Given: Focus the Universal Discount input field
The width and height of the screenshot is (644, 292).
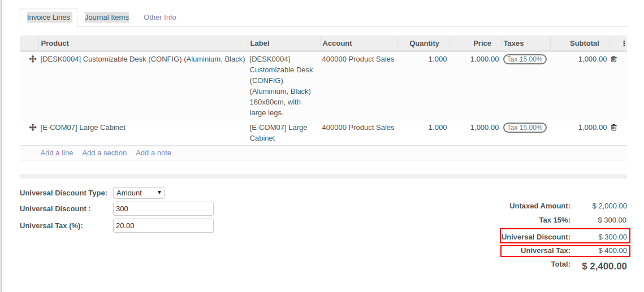Looking at the screenshot, I should coord(163,209).
